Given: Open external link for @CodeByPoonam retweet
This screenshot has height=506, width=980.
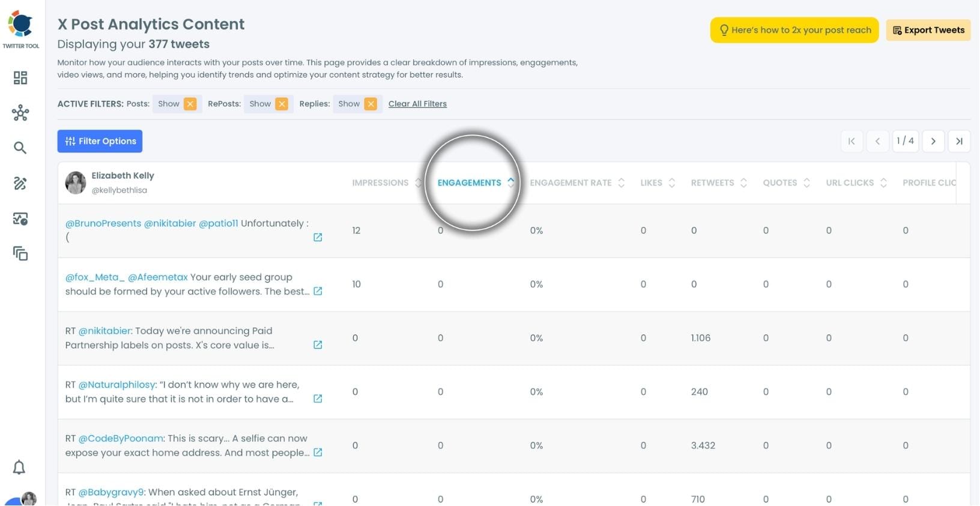Looking at the screenshot, I should click(318, 453).
